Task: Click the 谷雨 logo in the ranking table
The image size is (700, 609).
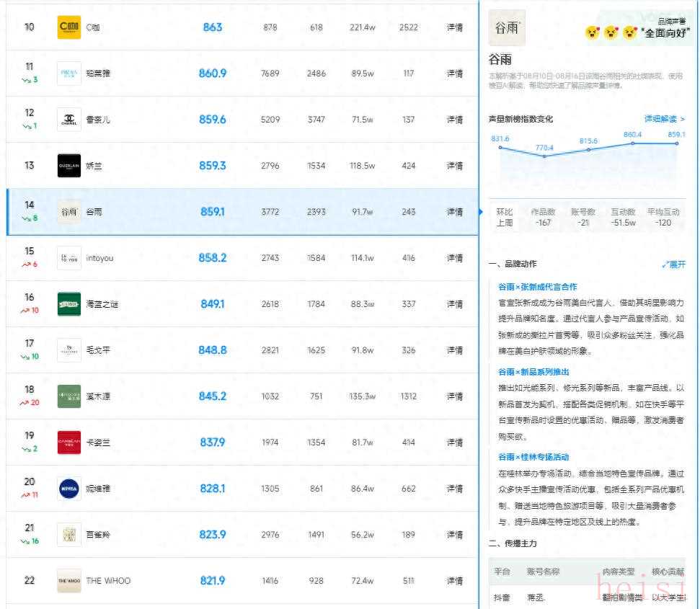Action: 69,212
